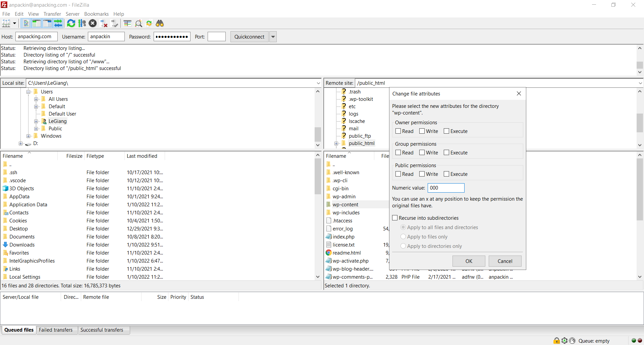644x345 pixels.
Task: Toggle the message log display icon
Action: [26, 23]
